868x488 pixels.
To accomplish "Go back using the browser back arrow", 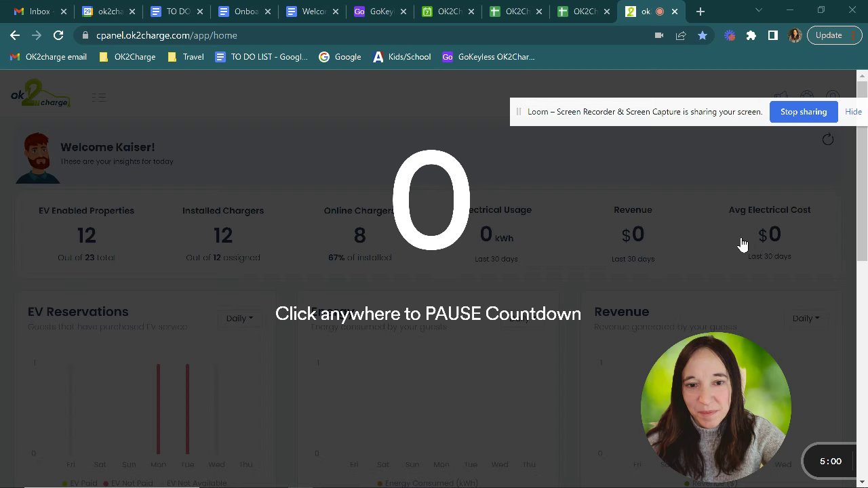I will coord(15,35).
